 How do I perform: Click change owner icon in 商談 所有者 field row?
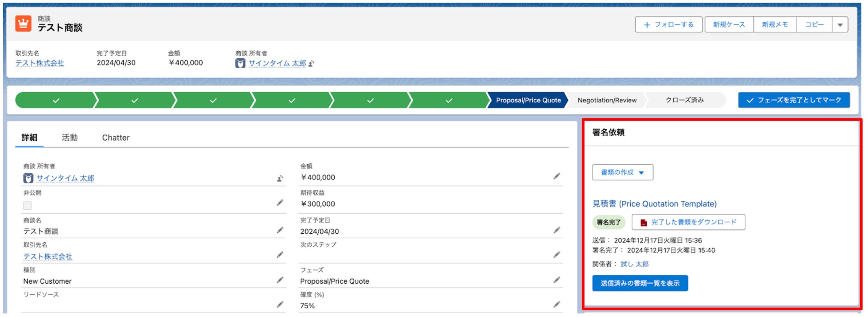pyautogui.click(x=280, y=179)
